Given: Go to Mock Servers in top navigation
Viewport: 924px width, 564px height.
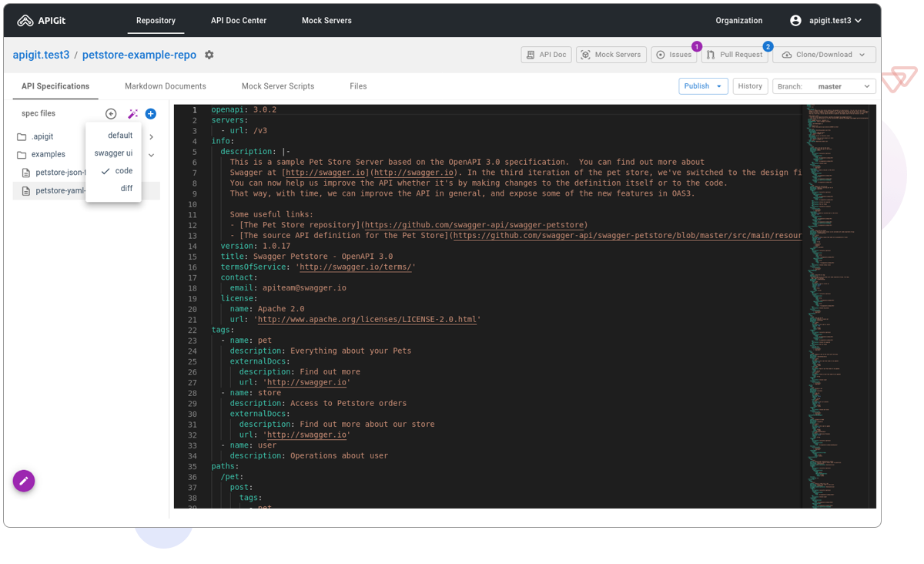Looking at the screenshot, I should 326,21.
